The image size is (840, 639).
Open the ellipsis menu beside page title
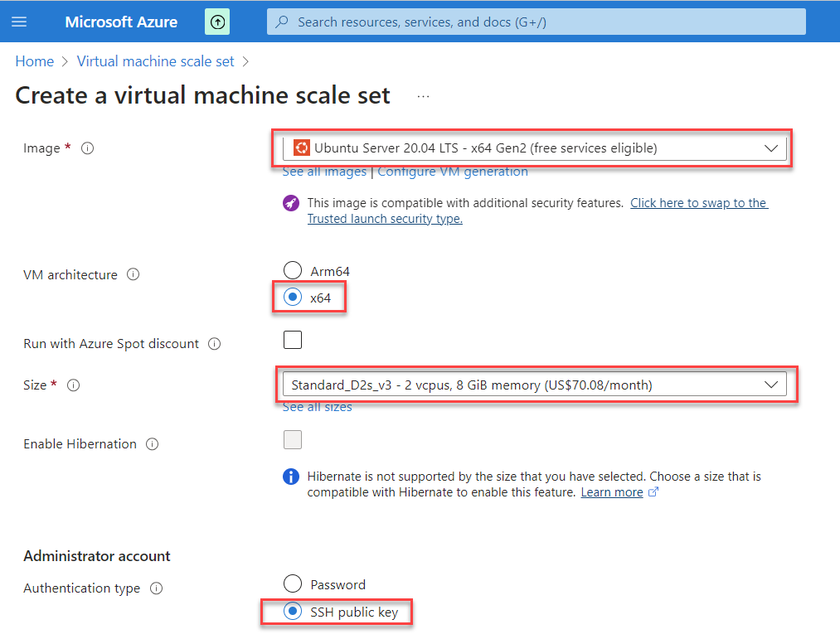pyautogui.click(x=424, y=96)
